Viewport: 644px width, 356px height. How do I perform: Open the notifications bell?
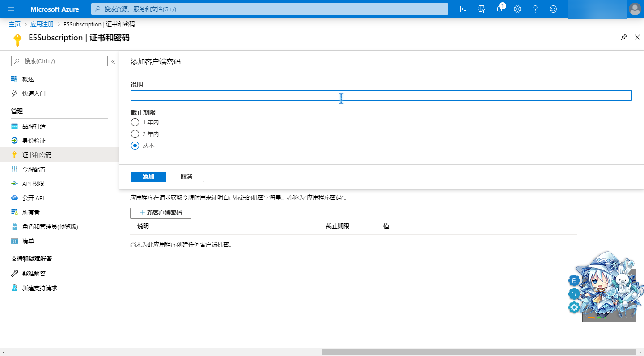[x=500, y=9]
